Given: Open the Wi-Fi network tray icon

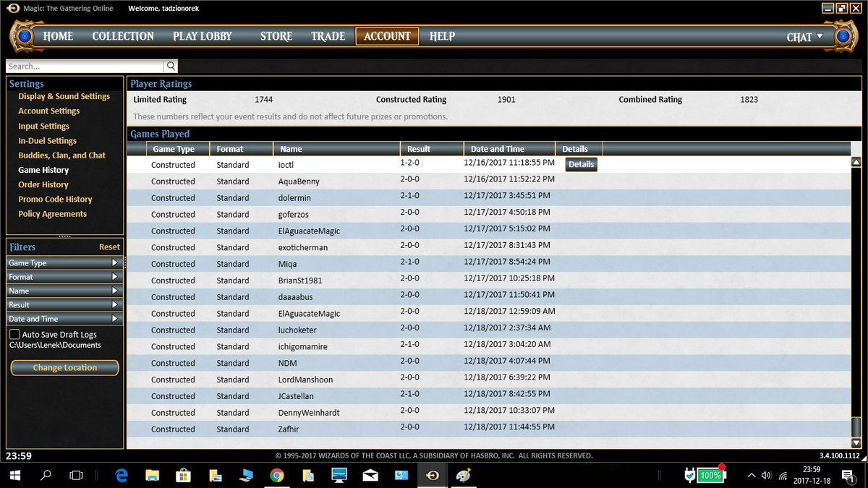Looking at the screenshot, I should 783,475.
